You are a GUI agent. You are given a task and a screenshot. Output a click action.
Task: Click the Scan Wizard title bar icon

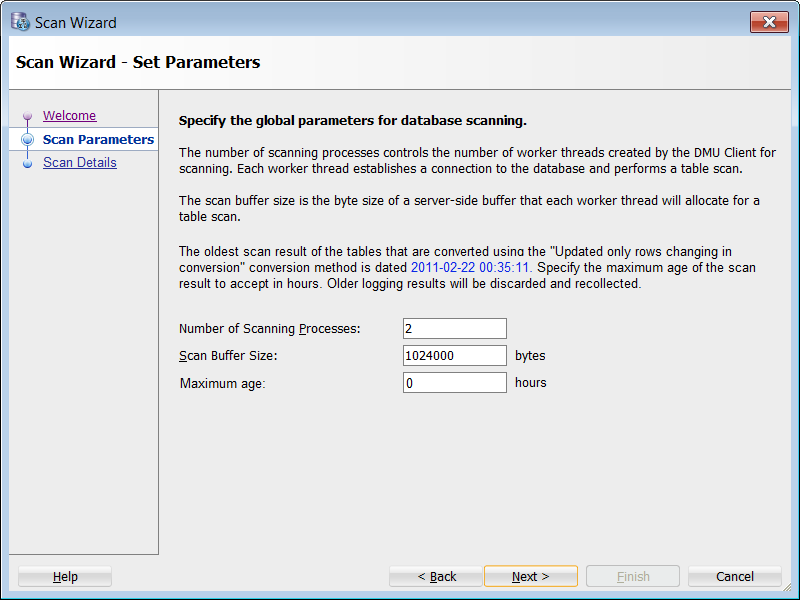click(x=20, y=22)
